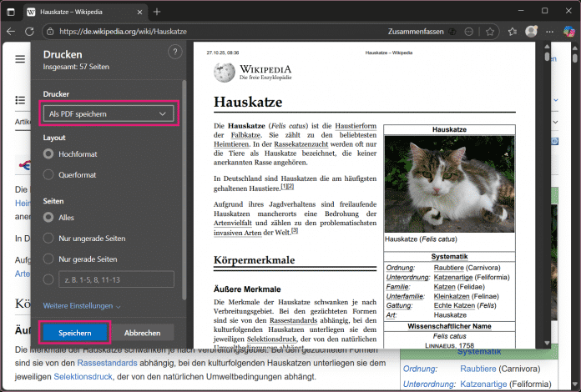Click the Abbrechen button
The height and width of the screenshot is (392, 581).
pos(142,333)
